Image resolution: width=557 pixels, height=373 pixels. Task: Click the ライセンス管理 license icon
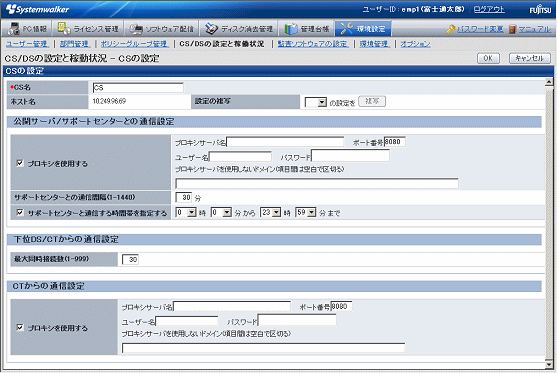[64, 28]
